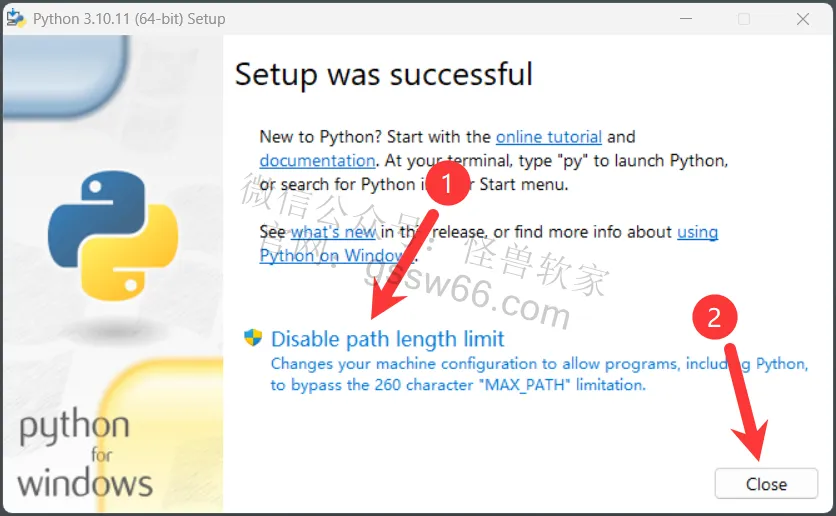
Task: Click the Python 3.10.11 (64-bit) Setup title
Action: [x=129, y=19]
